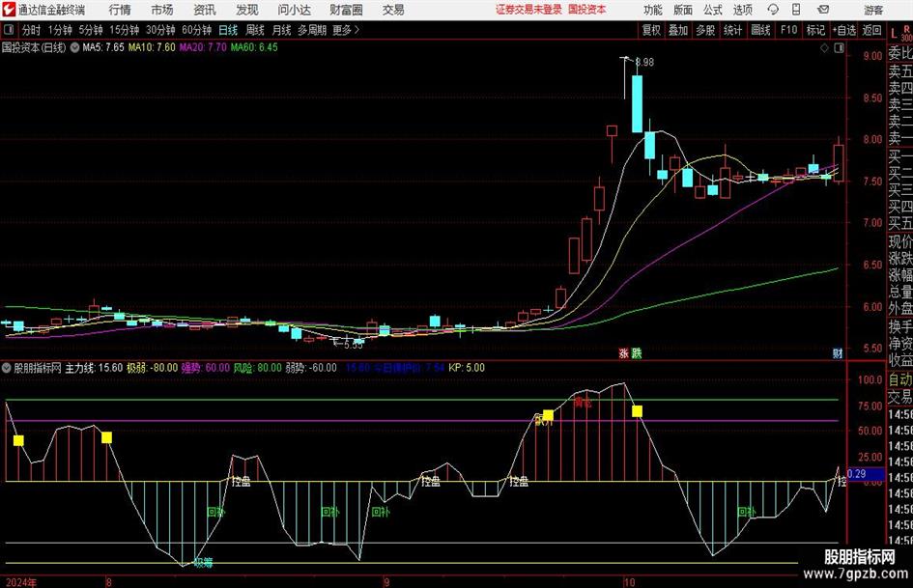Open the 行情 menu

pyautogui.click(x=120, y=10)
